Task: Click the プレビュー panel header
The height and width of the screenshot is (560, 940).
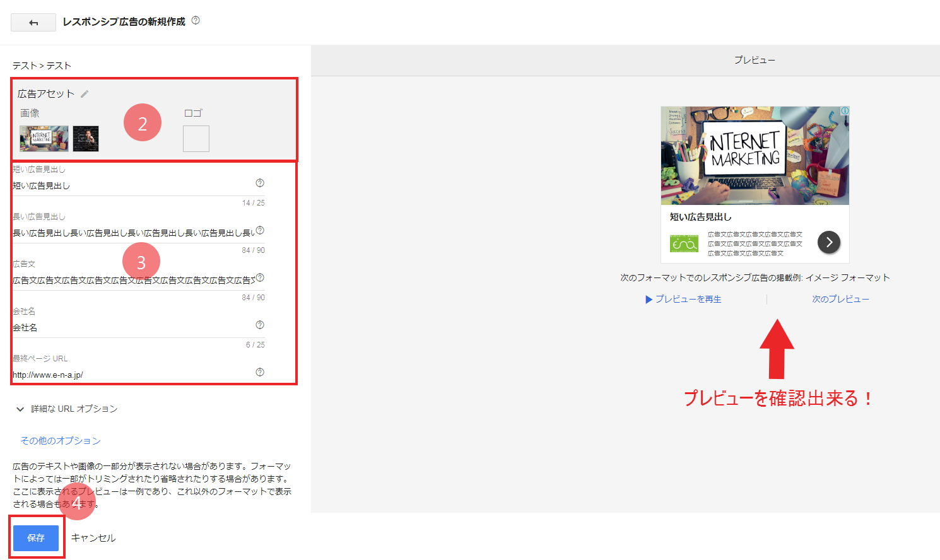Action: click(x=755, y=60)
